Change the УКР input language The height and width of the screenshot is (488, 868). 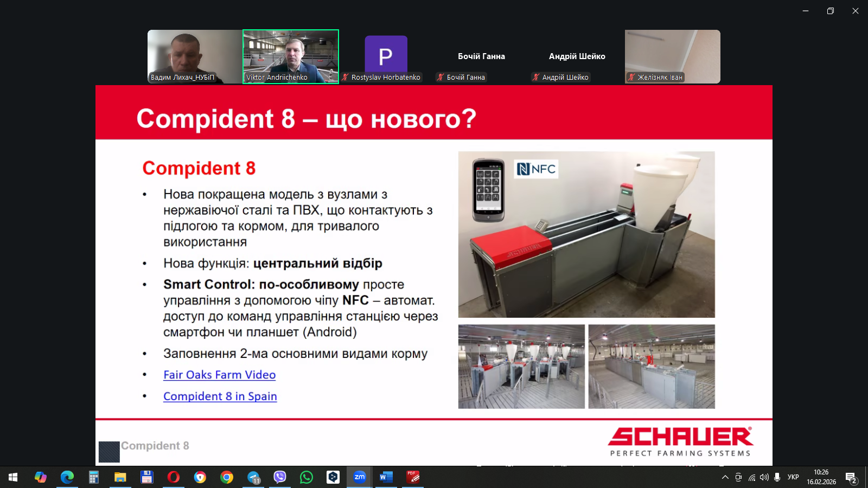793,477
